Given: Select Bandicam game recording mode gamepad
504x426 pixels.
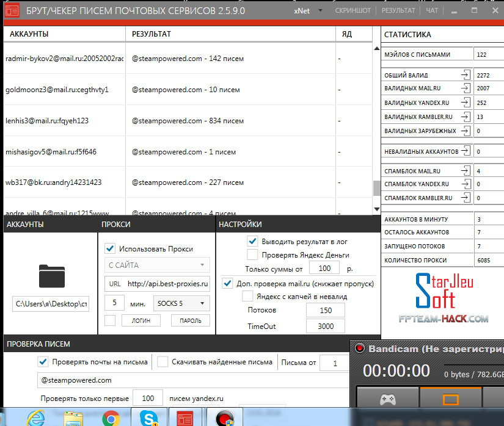Looking at the screenshot, I should (388, 399).
